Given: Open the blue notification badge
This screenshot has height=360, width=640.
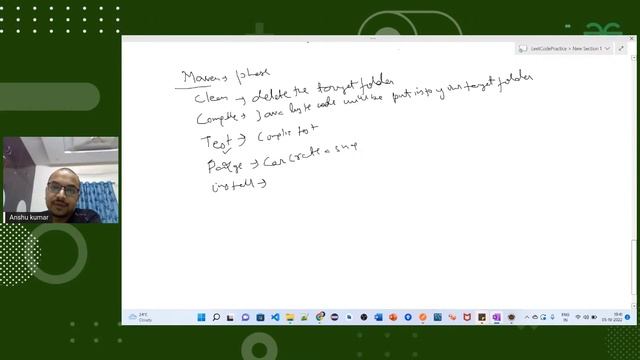Looking at the screenshot, I should (627, 317).
